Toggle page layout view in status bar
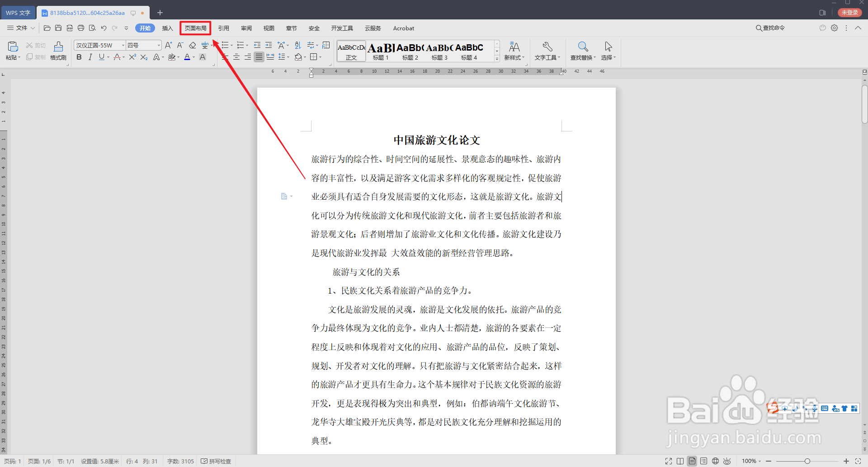The width and height of the screenshot is (868, 467). [x=692, y=461]
